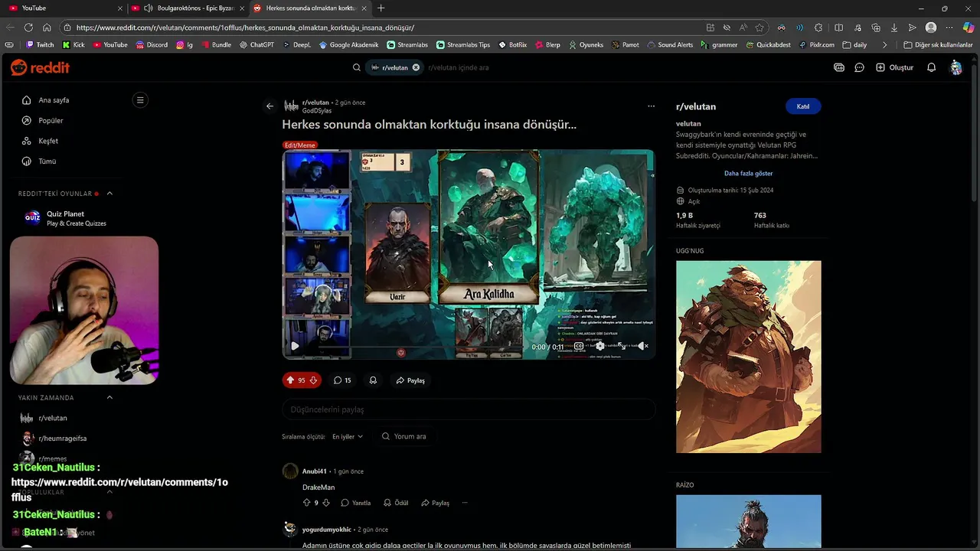The height and width of the screenshot is (551, 980).
Task: Collapse the Reddit'teki Oyunlar section
Action: click(109, 194)
